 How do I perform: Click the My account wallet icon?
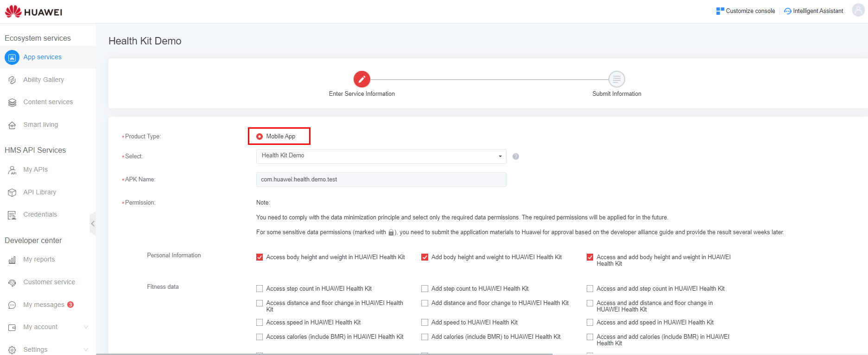(13, 327)
